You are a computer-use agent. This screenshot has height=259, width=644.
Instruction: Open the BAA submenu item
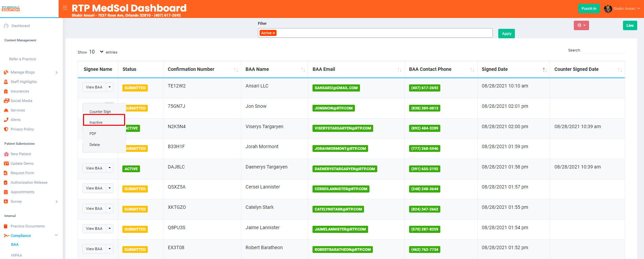pyautogui.click(x=15, y=244)
